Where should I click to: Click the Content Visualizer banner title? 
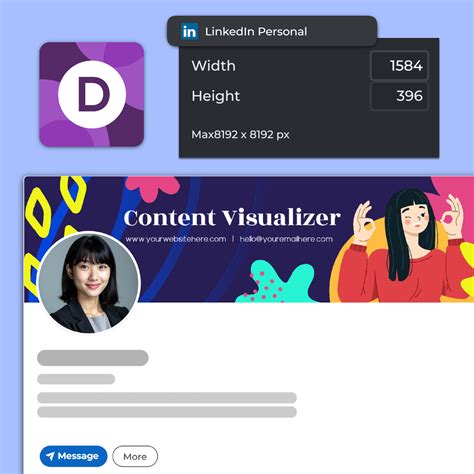[x=232, y=218]
